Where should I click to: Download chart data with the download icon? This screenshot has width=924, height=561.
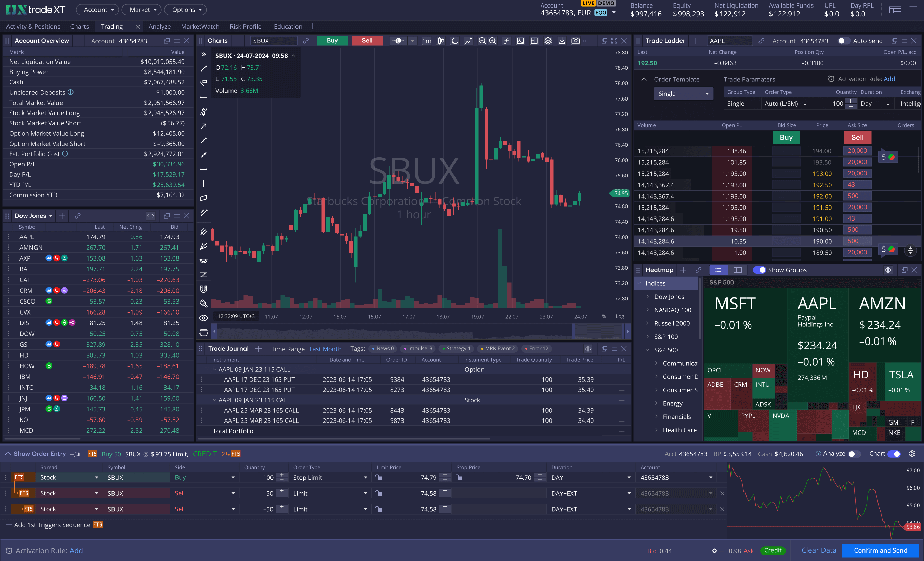coord(562,41)
